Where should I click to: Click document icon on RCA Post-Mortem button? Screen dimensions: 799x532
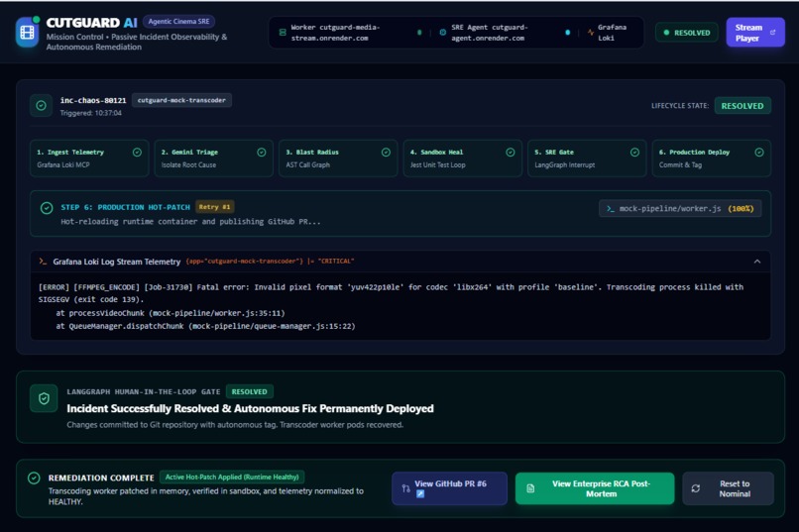point(530,488)
